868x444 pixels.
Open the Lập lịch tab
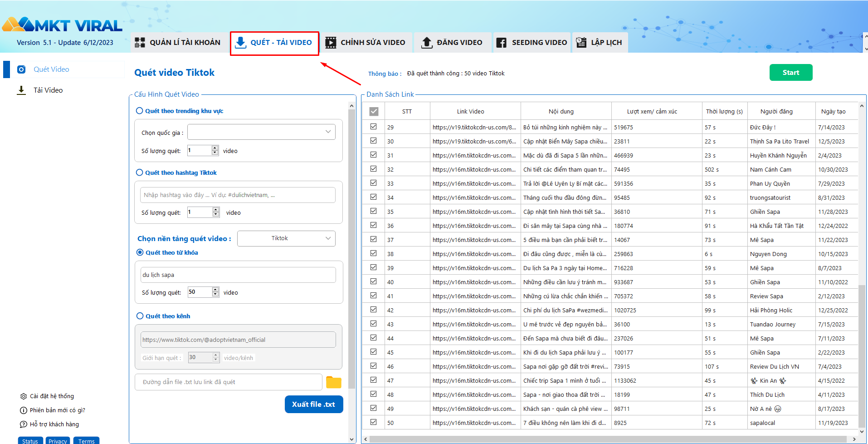click(x=600, y=43)
